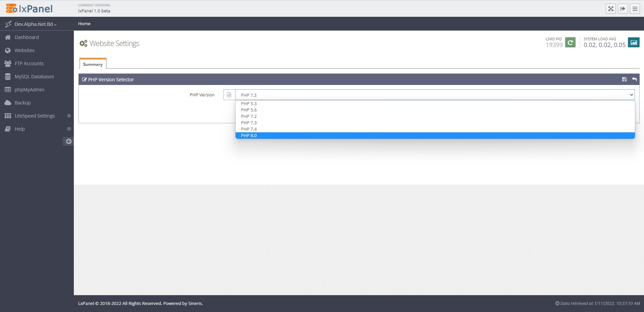Click FTP Accounts users icon
The width and height of the screenshot is (644, 312).
[8, 63]
